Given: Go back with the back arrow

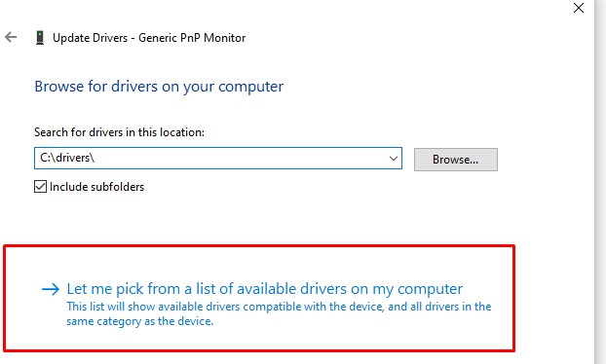Looking at the screenshot, I should tap(11, 37).
